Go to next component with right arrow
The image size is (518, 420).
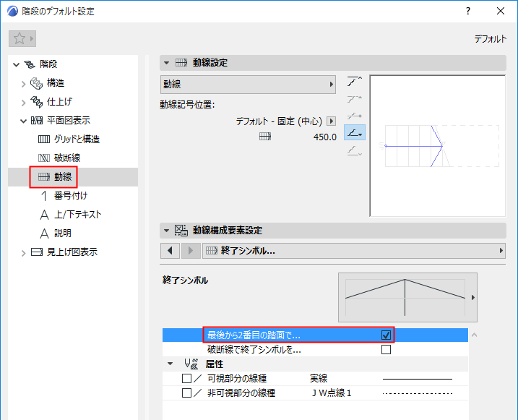point(190,251)
